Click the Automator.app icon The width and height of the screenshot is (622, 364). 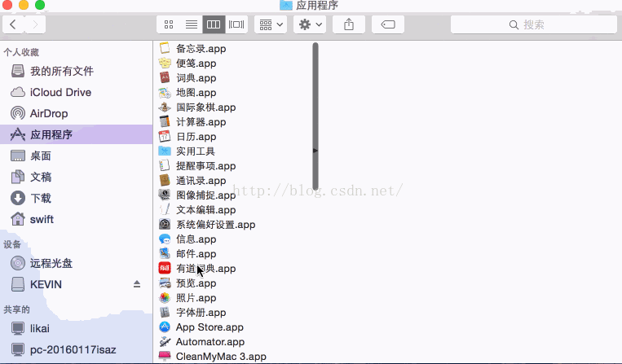coord(165,341)
